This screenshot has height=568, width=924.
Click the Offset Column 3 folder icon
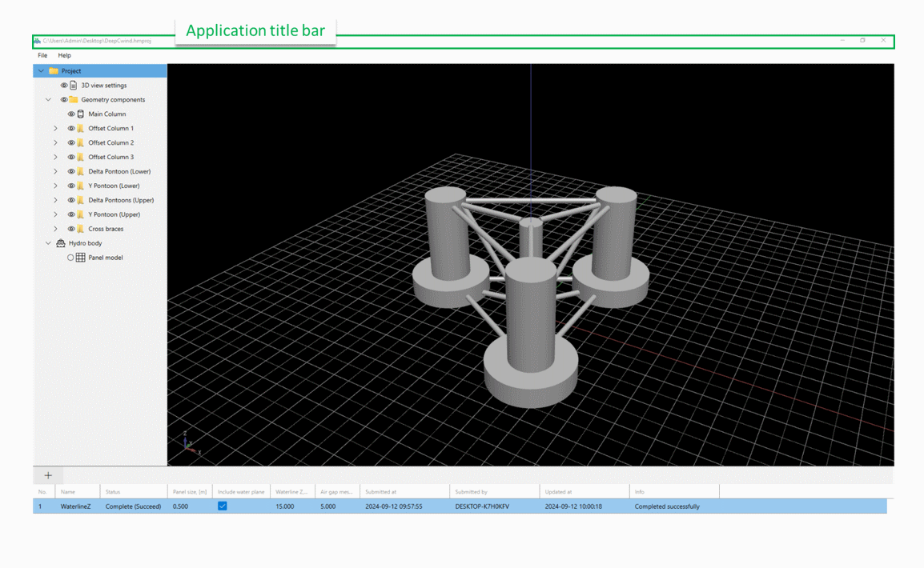[81, 157]
